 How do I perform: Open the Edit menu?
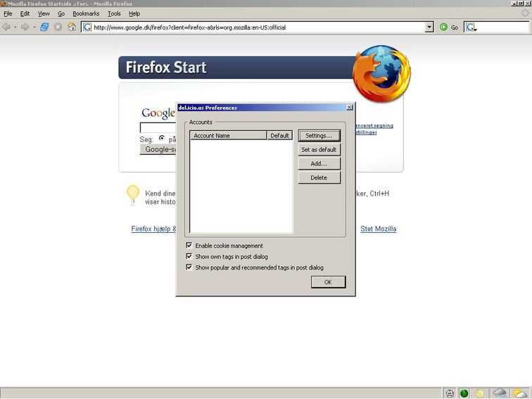[x=25, y=13]
